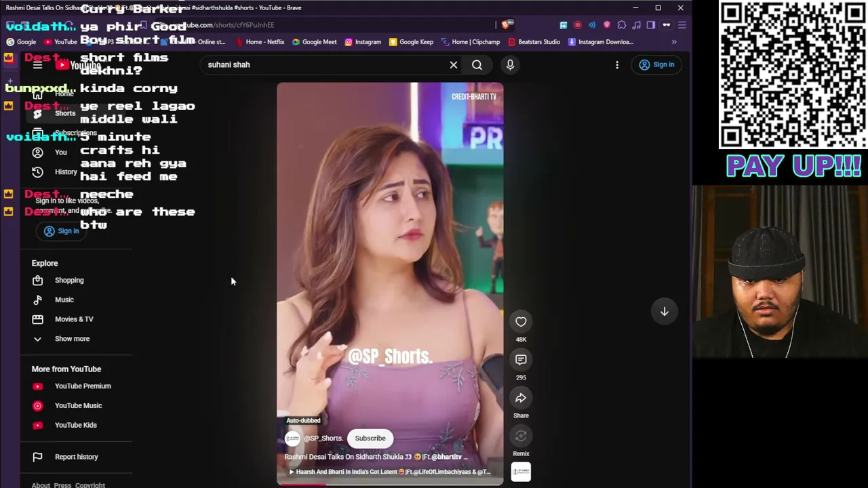Viewport: 868px width, 488px height.
Task: Open the 'Haarsh And Bharti' related video link
Action: (x=390, y=472)
